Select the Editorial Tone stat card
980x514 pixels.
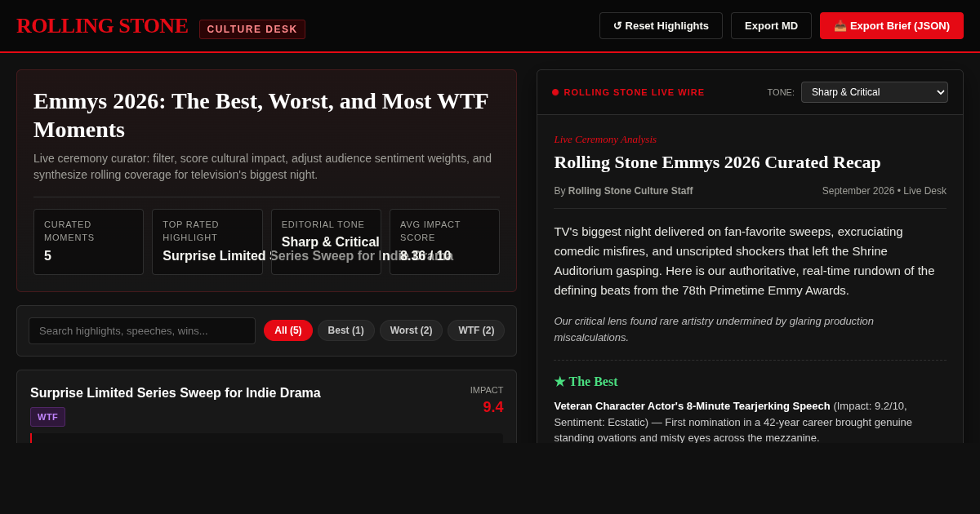click(326, 241)
